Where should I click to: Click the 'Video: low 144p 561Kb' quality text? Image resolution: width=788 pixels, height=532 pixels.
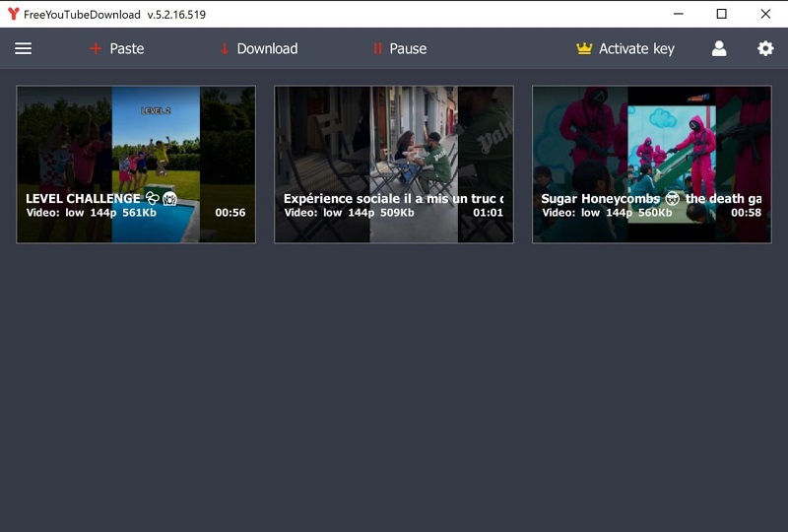pos(92,213)
